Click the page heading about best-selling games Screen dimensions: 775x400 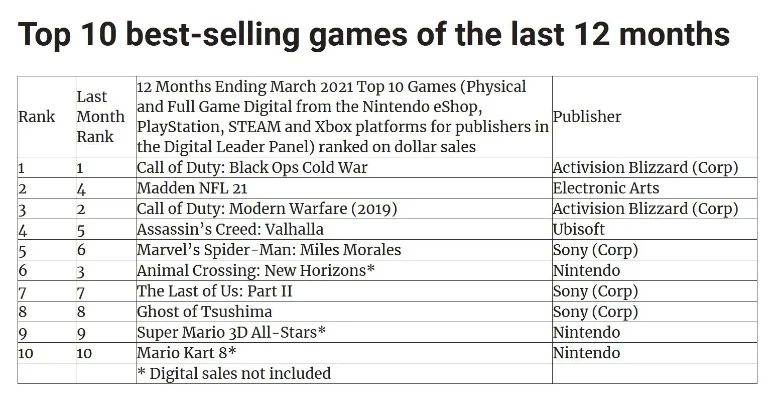click(x=374, y=35)
